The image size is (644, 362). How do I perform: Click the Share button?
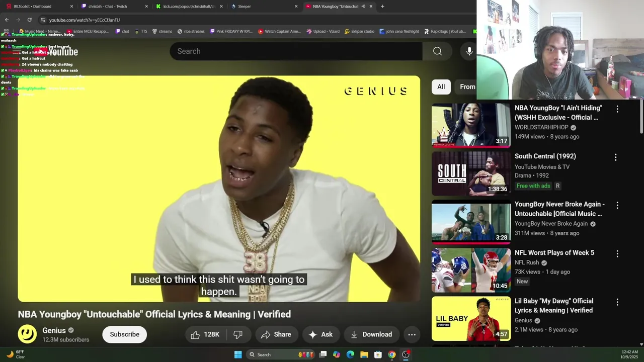pos(276,334)
